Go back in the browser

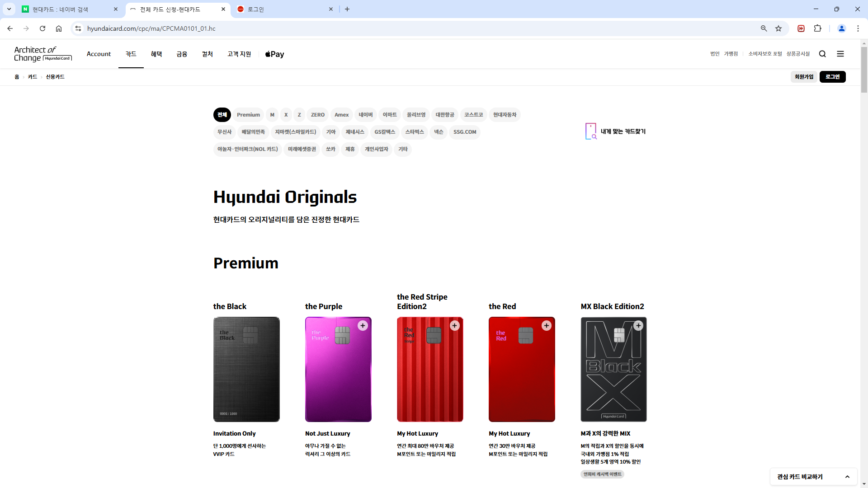pyautogui.click(x=10, y=28)
